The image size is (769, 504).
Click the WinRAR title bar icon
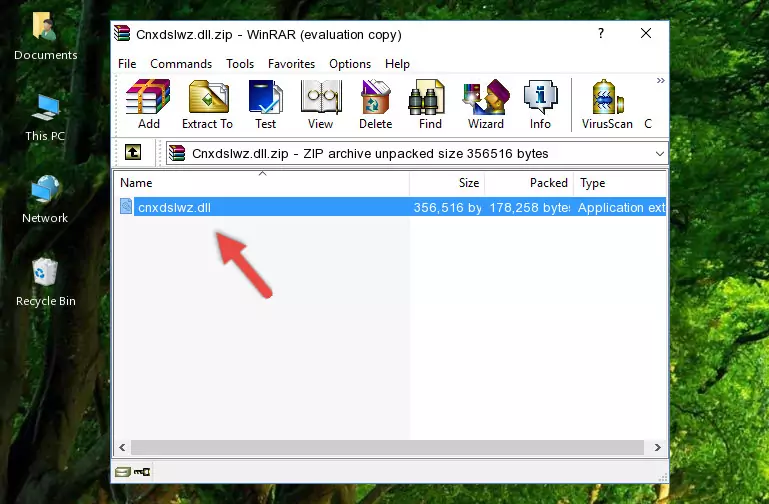coord(122,34)
